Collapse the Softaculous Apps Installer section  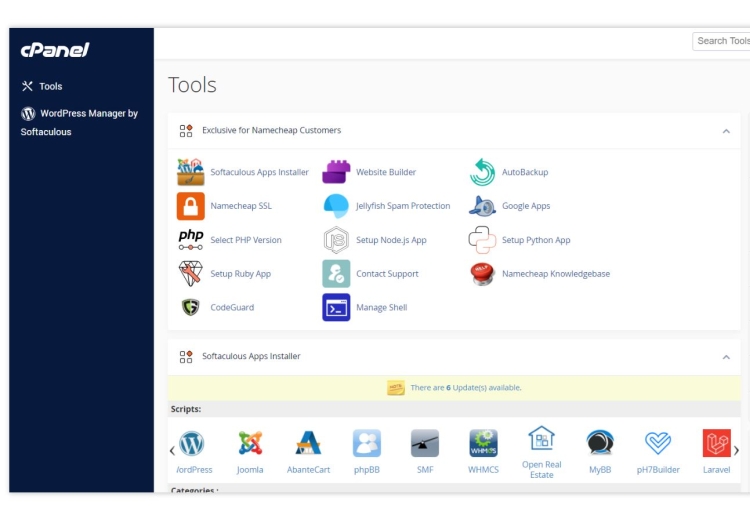[x=725, y=357]
